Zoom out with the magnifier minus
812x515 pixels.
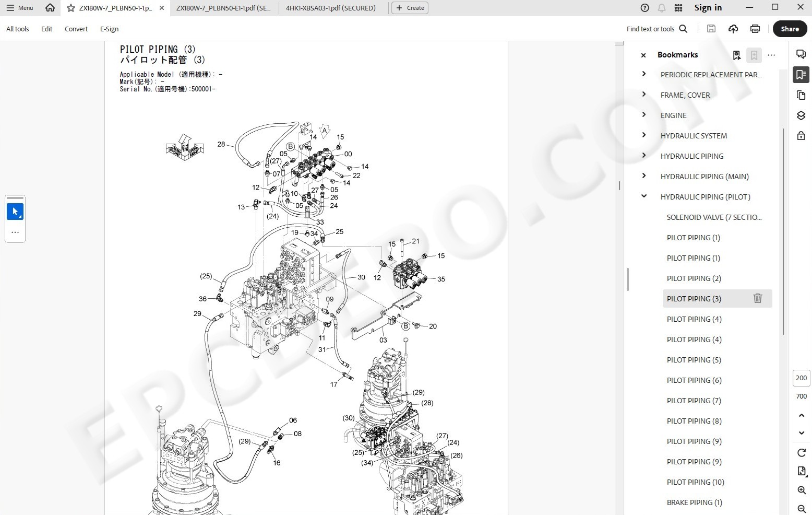pos(802,509)
